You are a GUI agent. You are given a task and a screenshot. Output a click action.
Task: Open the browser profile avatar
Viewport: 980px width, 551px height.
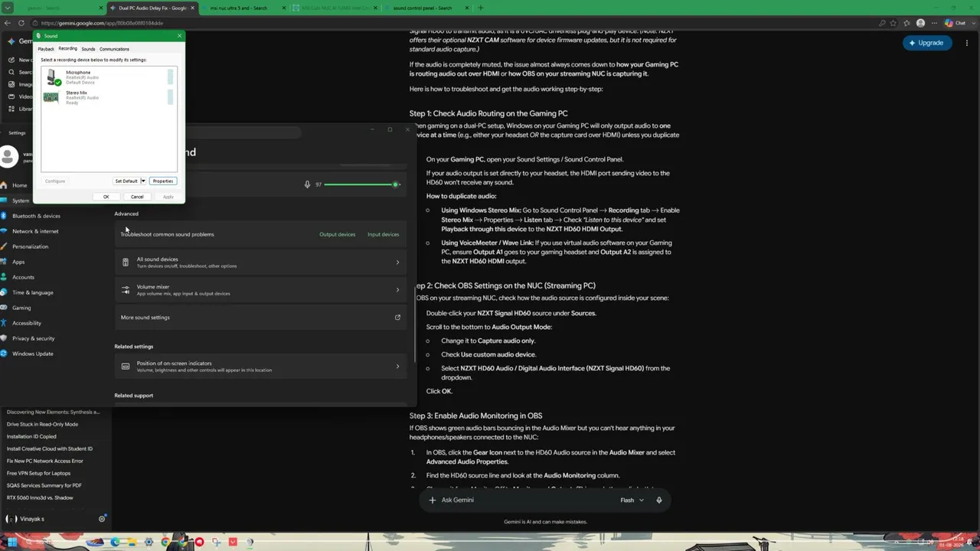[x=920, y=23]
